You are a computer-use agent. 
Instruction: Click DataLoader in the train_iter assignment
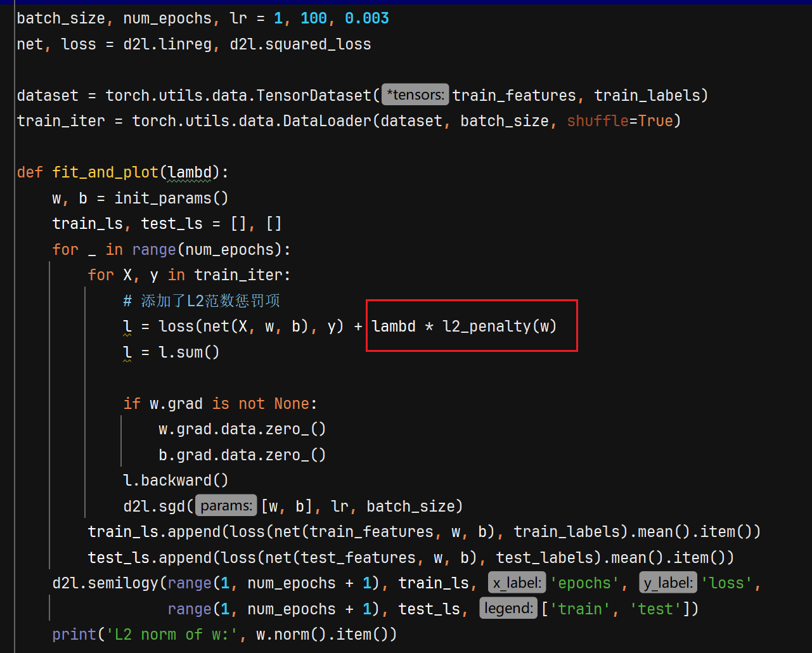327,121
